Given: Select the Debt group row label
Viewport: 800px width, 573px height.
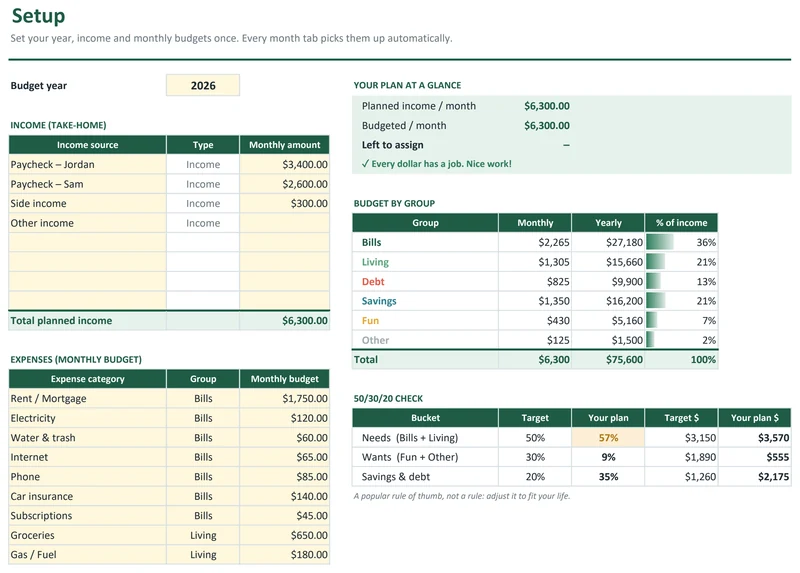Looking at the screenshot, I should pyautogui.click(x=373, y=282).
